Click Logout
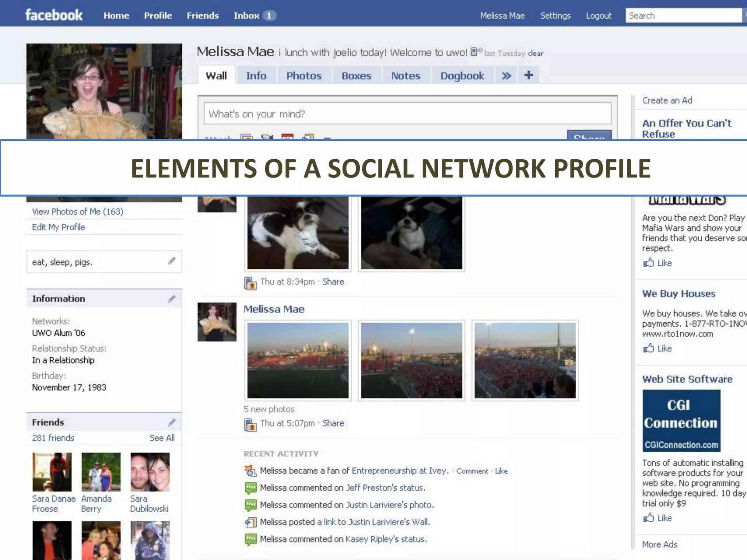This screenshot has height=560, width=747. [x=599, y=16]
